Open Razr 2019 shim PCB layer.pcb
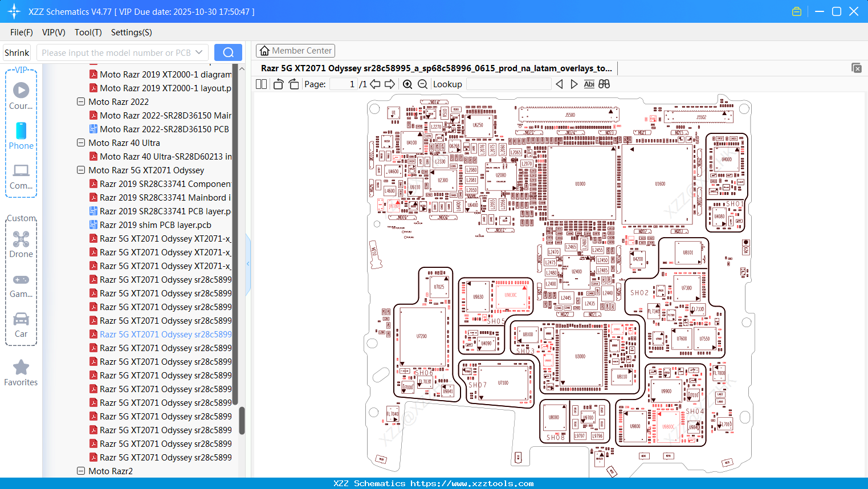The image size is (868, 489). pos(150,225)
